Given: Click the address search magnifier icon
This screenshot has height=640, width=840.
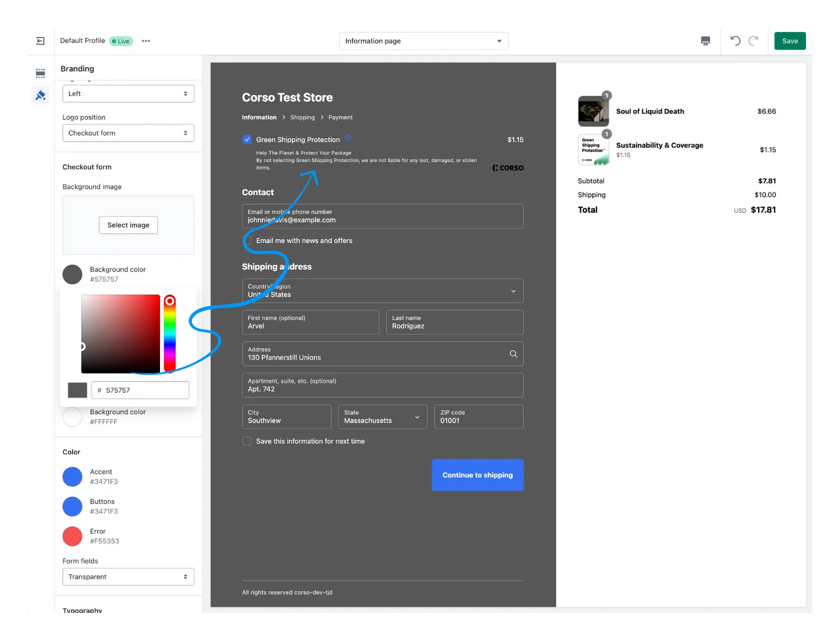Looking at the screenshot, I should click(513, 354).
